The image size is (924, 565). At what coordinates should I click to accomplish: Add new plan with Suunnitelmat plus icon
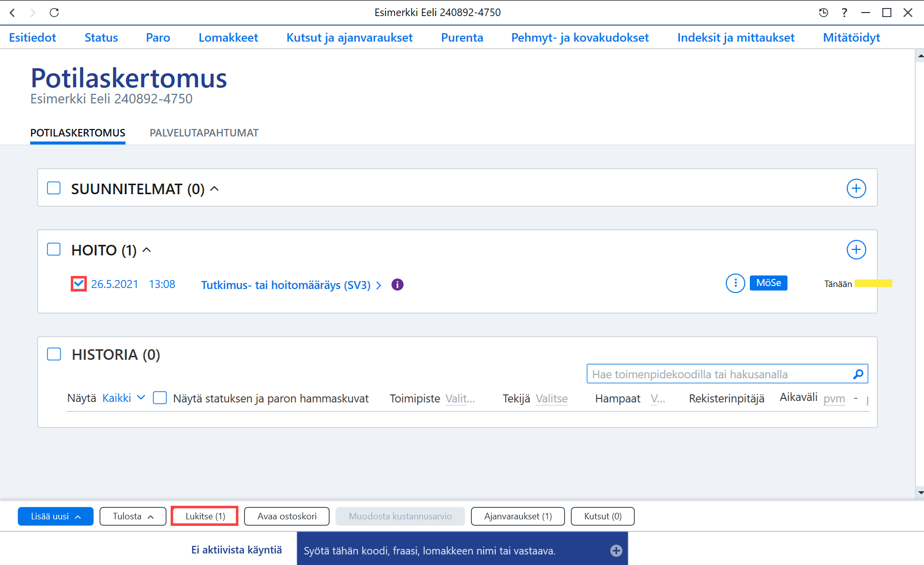coord(856,189)
